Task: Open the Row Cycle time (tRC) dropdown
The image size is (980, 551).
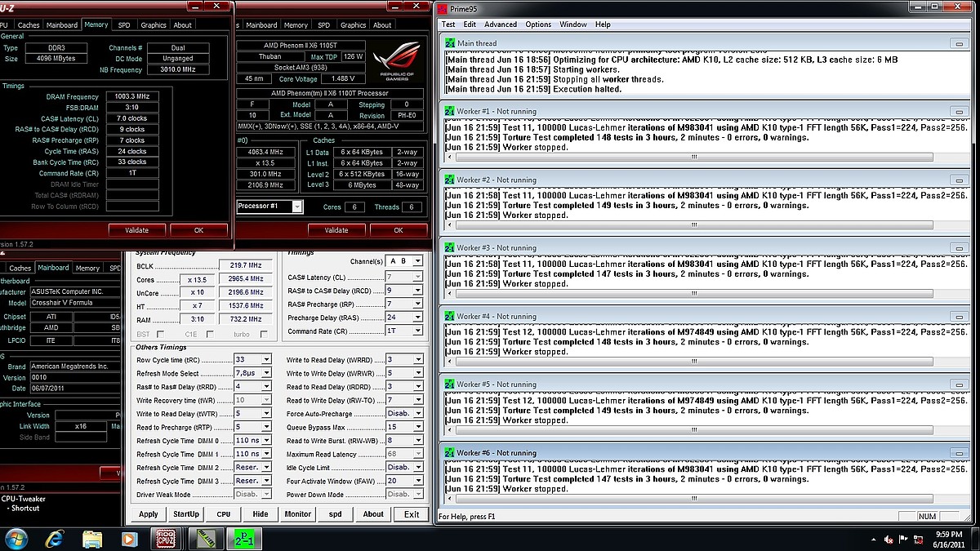Action: click(252, 360)
